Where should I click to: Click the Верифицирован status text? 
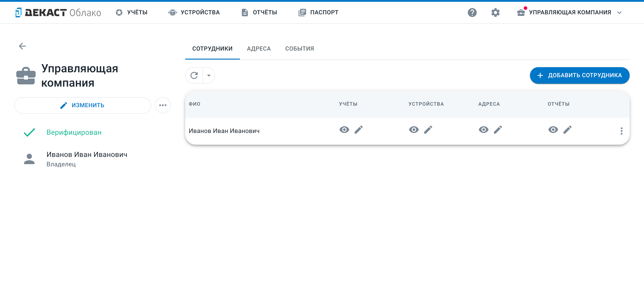(x=74, y=132)
